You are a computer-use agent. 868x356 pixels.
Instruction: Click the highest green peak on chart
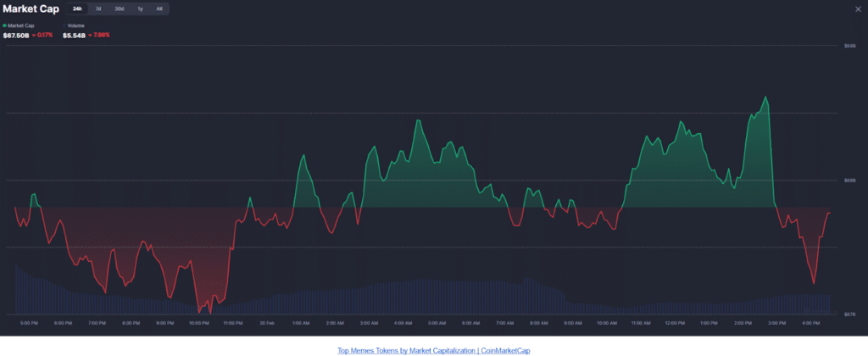[x=766, y=97]
